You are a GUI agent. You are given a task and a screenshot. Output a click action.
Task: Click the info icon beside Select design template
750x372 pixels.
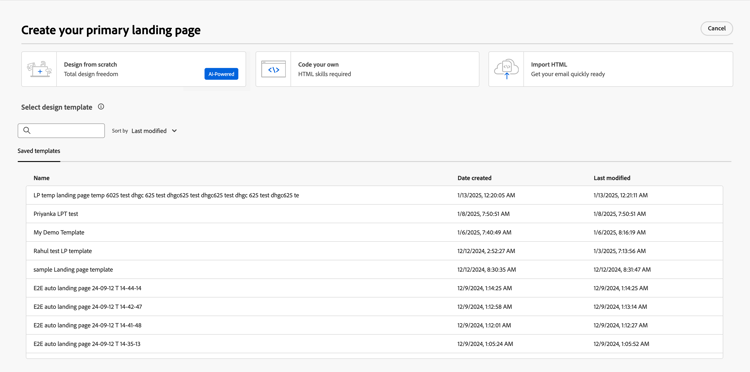point(101,107)
